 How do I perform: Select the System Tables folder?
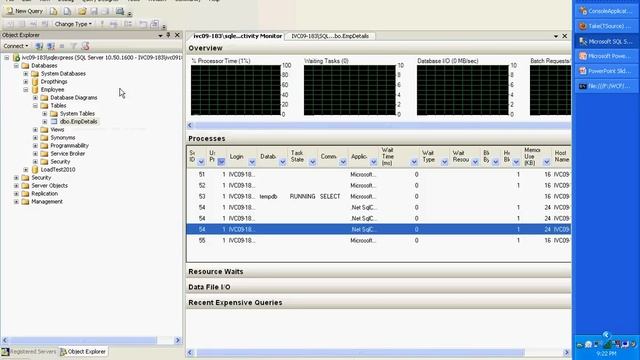point(77,113)
